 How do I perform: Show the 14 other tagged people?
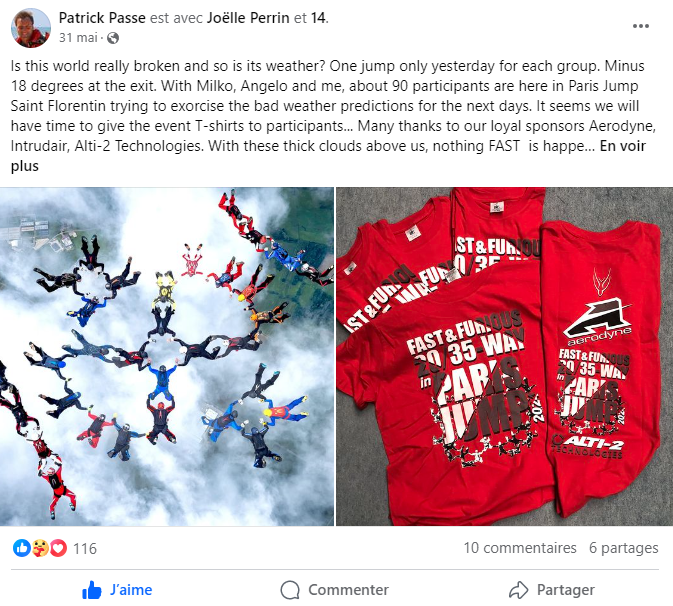[319, 18]
